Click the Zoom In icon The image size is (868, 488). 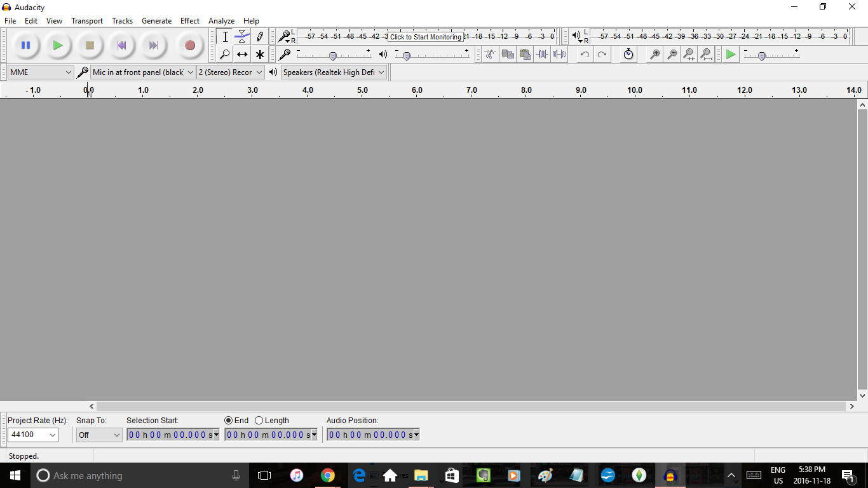654,55
